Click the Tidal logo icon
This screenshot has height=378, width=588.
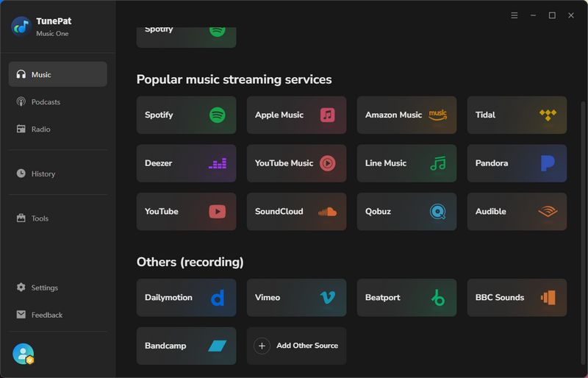tap(548, 115)
